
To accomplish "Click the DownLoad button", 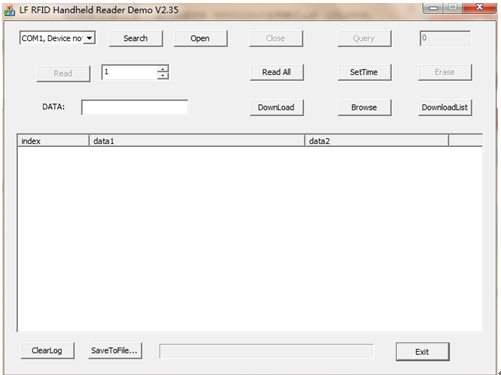I will (276, 107).
